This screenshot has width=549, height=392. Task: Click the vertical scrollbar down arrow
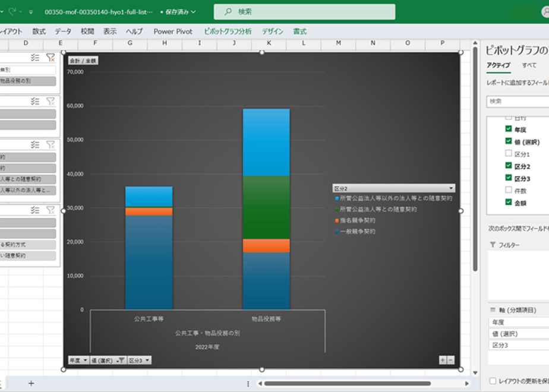475,373
